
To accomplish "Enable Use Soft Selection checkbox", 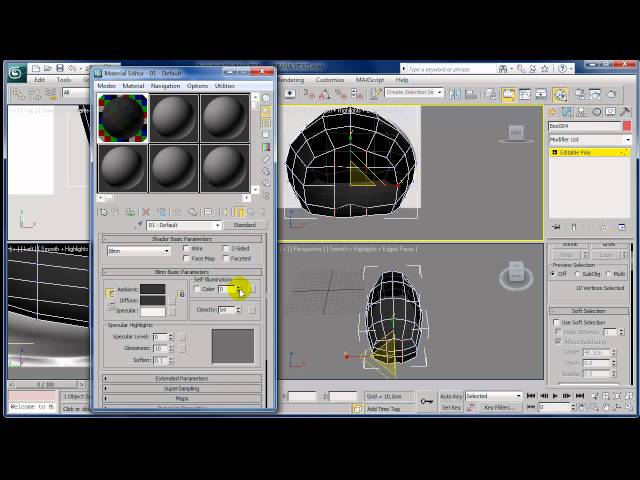I will pyautogui.click(x=556, y=322).
